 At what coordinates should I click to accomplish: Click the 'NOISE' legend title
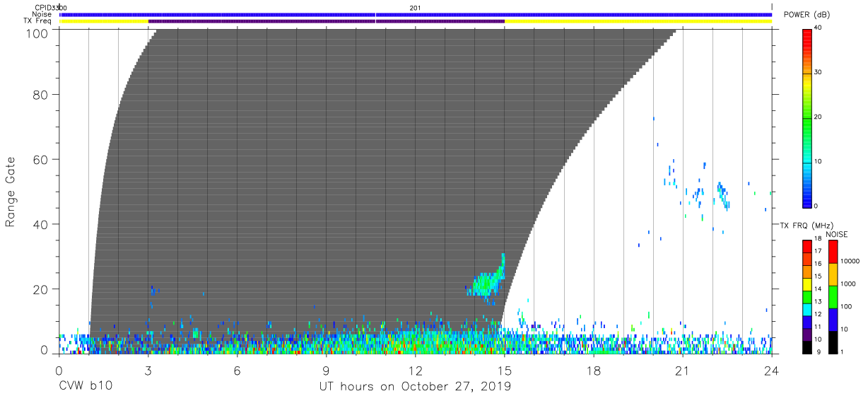[x=836, y=234]
